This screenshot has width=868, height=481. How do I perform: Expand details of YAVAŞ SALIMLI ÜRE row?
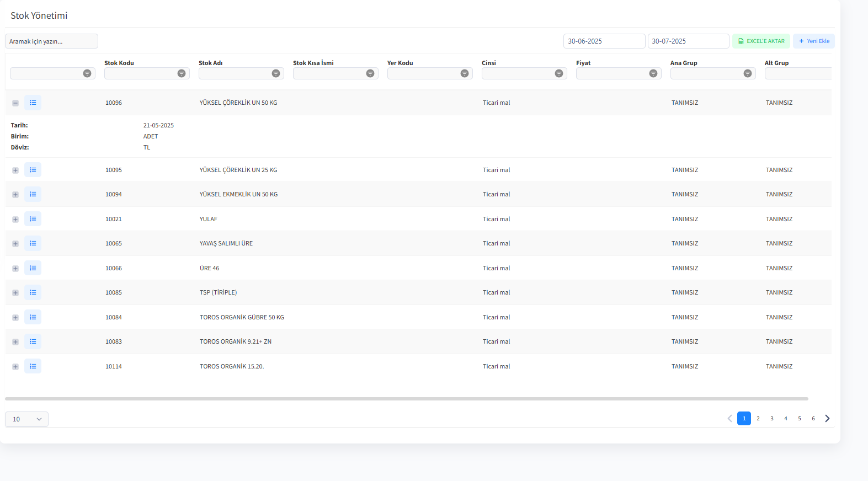pyautogui.click(x=15, y=244)
